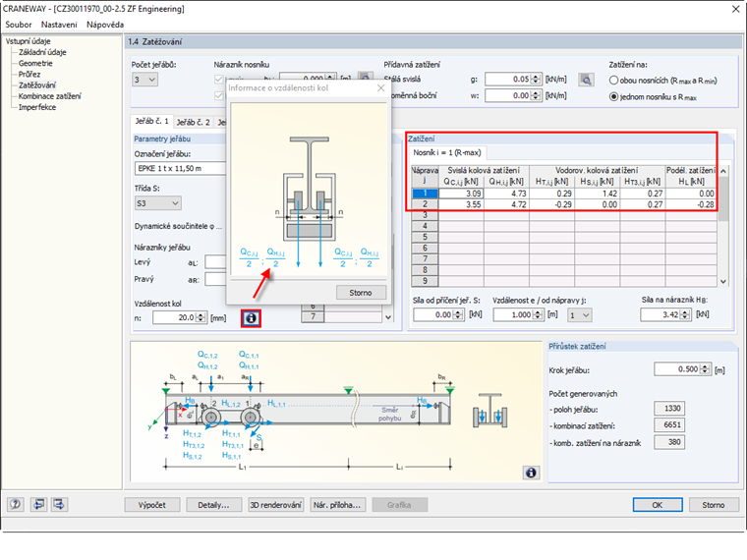This screenshot has height=560, width=747.
Task: Open the Nastavení menu
Action: pyautogui.click(x=59, y=24)
